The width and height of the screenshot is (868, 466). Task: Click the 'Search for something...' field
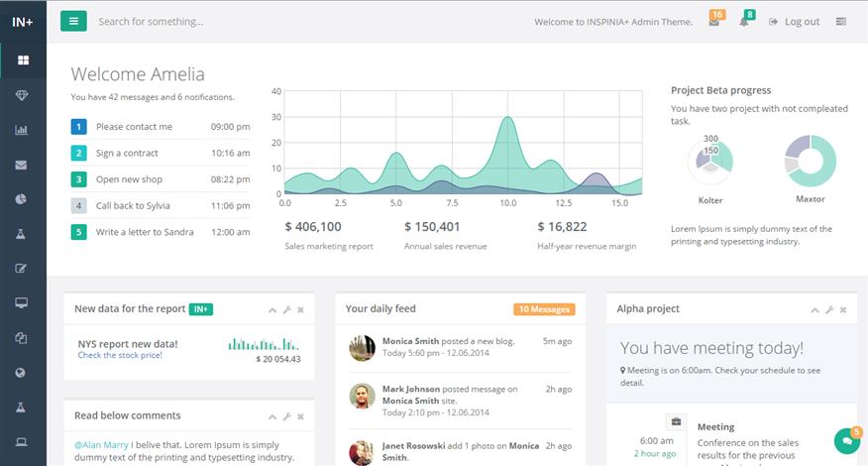coord(248,21)
